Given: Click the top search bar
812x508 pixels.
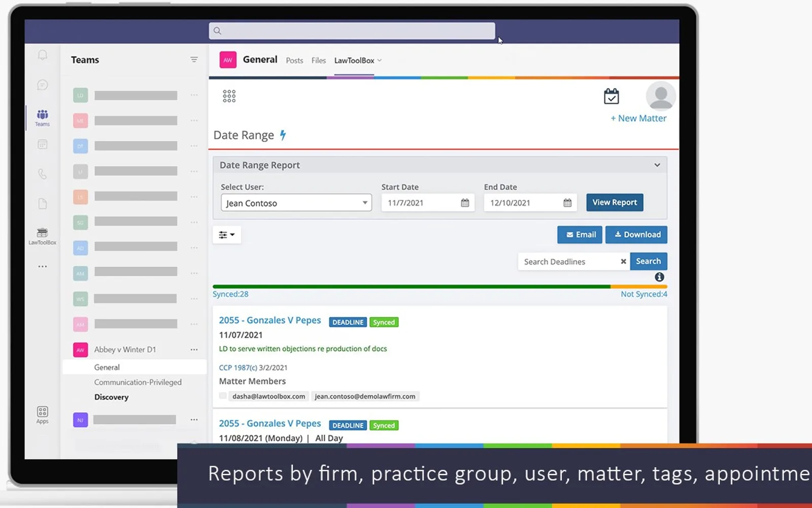Looking at the screenshot, I should click(352, 30).
